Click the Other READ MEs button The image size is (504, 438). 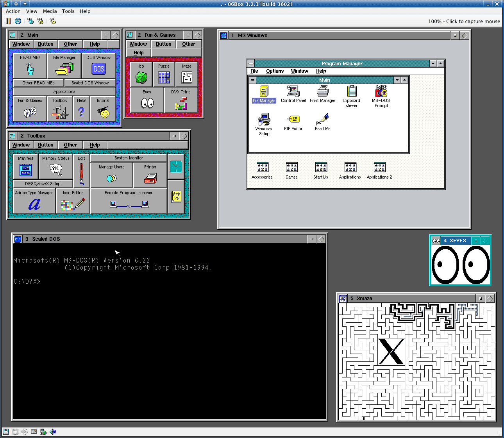38,83
